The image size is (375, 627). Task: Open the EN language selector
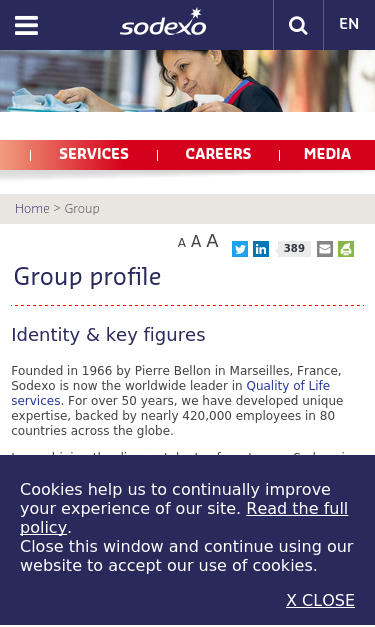coord(349,24)
